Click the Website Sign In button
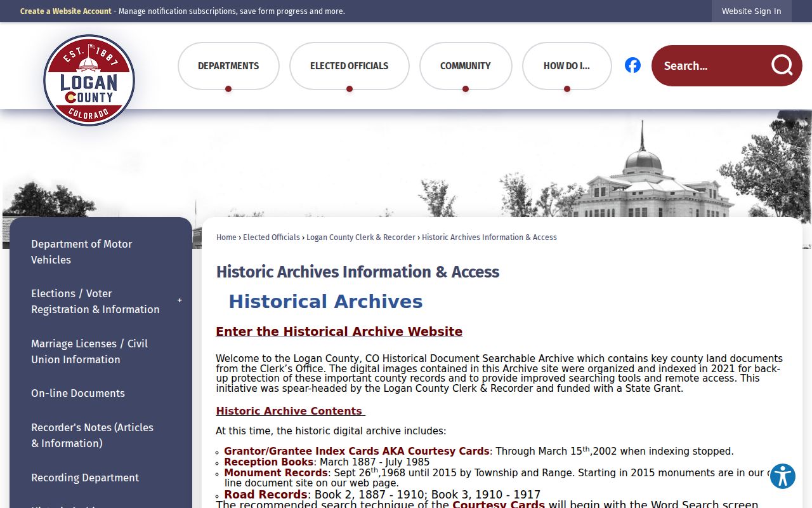This screenshot has height=508, width=812. tap(752, 11)
